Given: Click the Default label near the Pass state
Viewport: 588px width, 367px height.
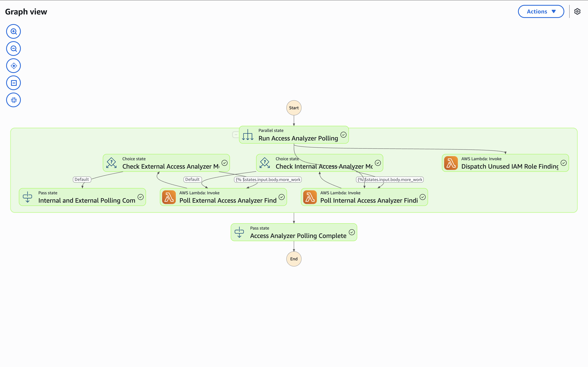Looking at the screenshot, I should click(x=82, y=179).
